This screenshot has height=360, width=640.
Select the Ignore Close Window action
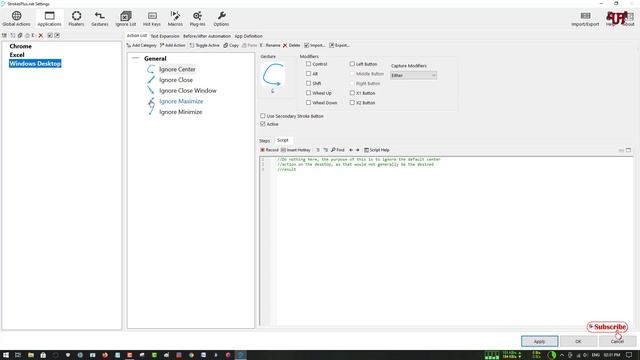(188, 91)
